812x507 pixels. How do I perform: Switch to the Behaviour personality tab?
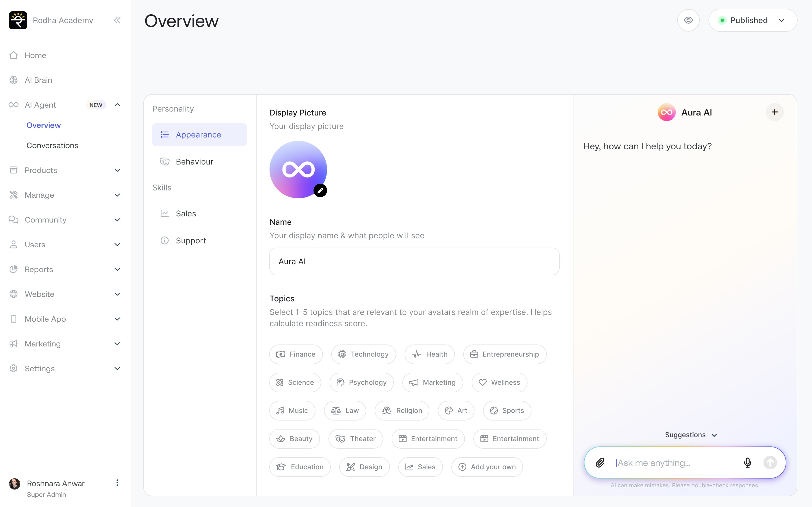[195, 162]
